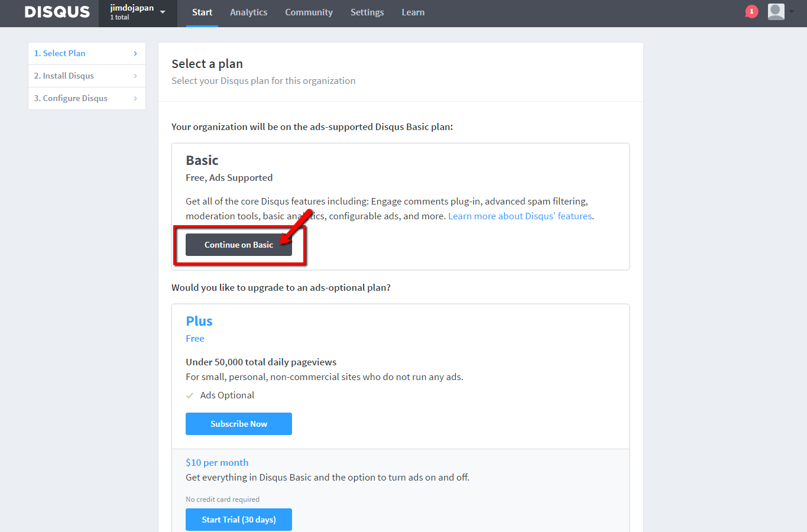Open the Learn section

413,12
